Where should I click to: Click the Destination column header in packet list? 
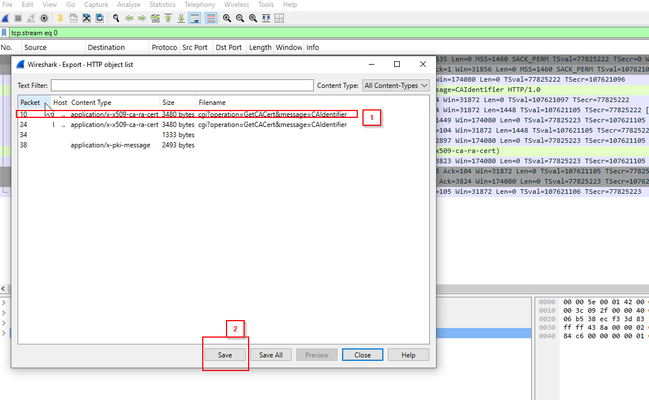pos(118,47)
